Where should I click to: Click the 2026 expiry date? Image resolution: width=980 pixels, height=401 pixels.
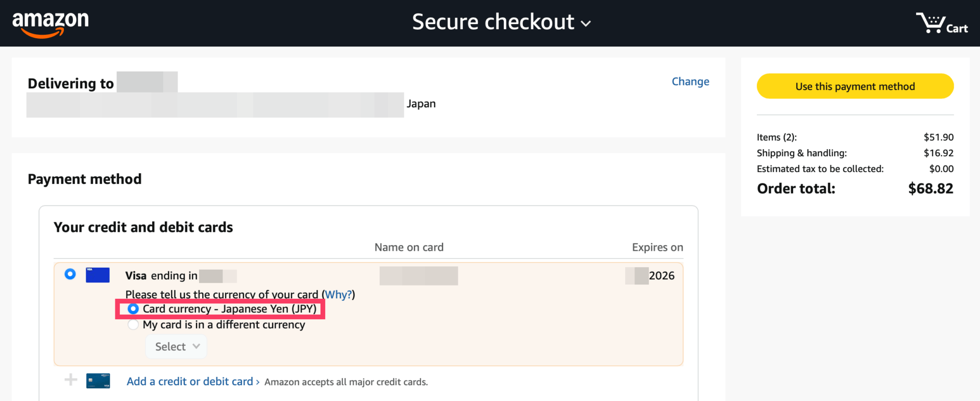point(661,276)
